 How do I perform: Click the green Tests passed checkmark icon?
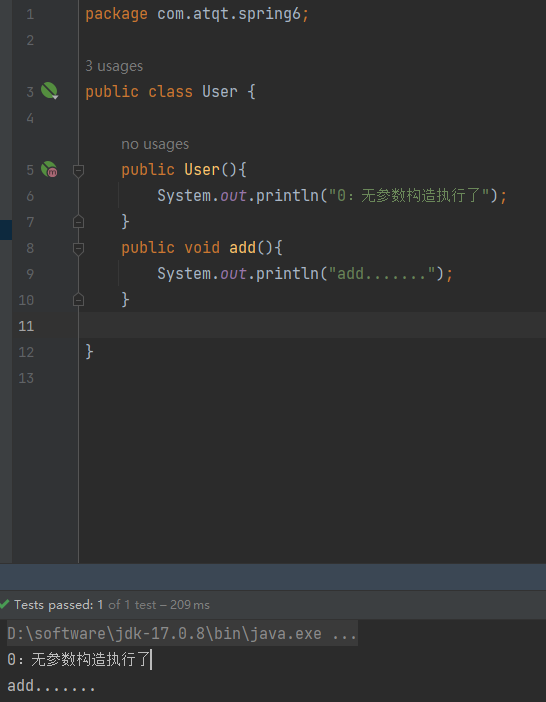pos(4,604)
